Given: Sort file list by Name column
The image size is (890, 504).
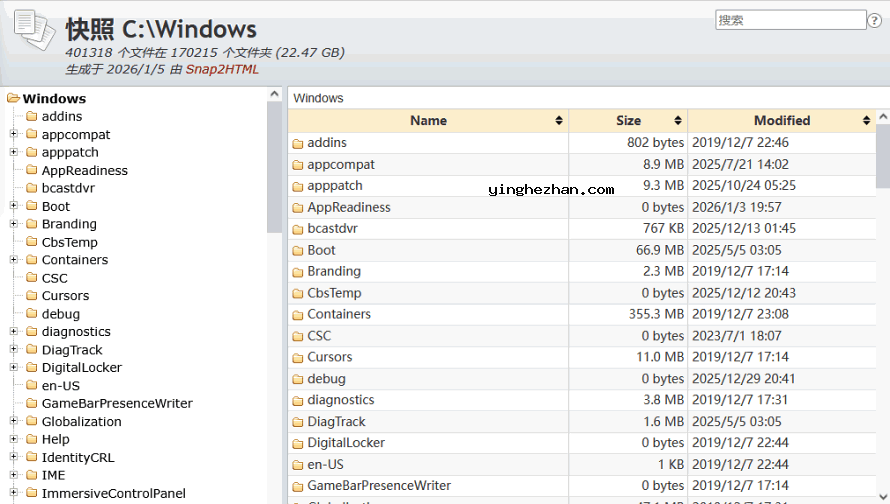Looking at the screenshot, I should click(428, 121).
